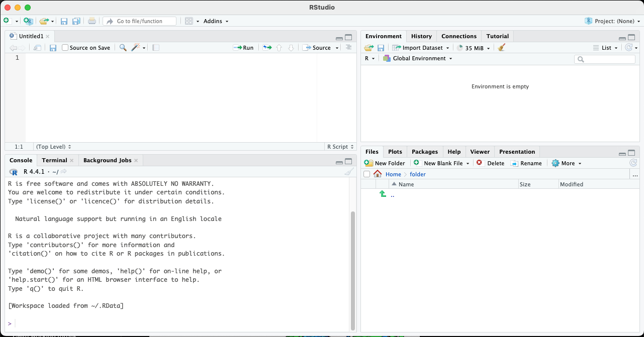The image size is (644, 337).
Task: Click the magic wand code tools icon
Action: [x=135, y=48]
